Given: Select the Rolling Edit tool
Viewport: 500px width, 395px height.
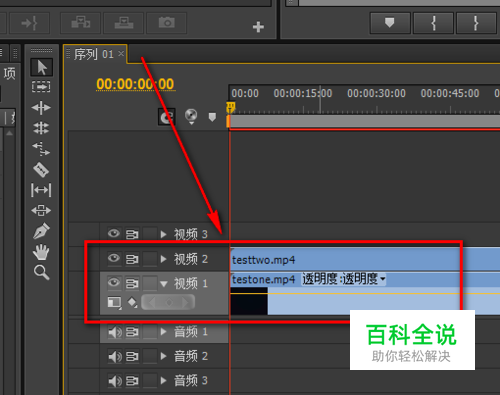Looking at the screenshot, I should point(41,128).
